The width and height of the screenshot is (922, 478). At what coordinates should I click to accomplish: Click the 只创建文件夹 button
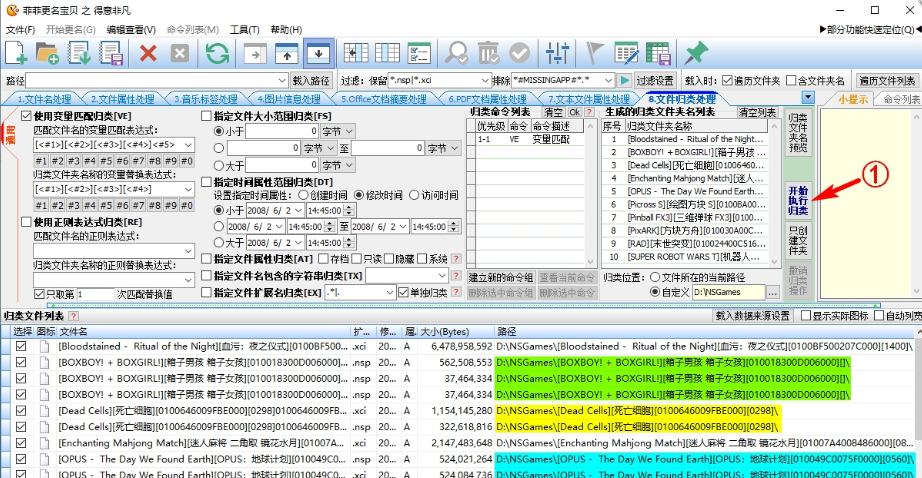pyautogui.click(x=798, y=240)
